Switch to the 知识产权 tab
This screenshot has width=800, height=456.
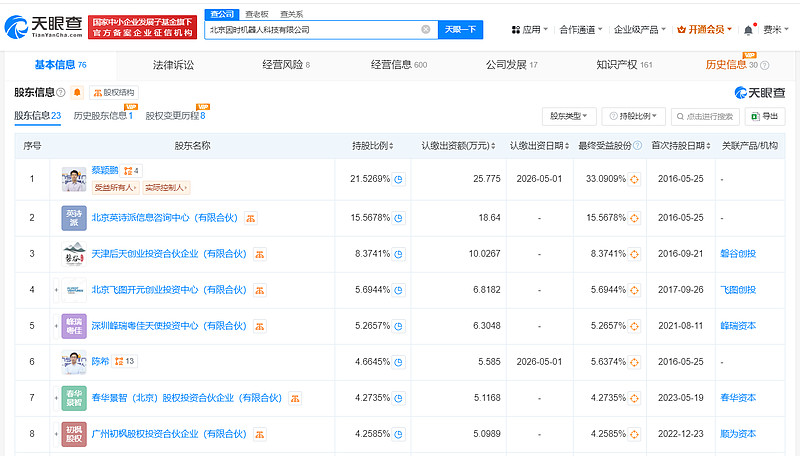[624, 65]
